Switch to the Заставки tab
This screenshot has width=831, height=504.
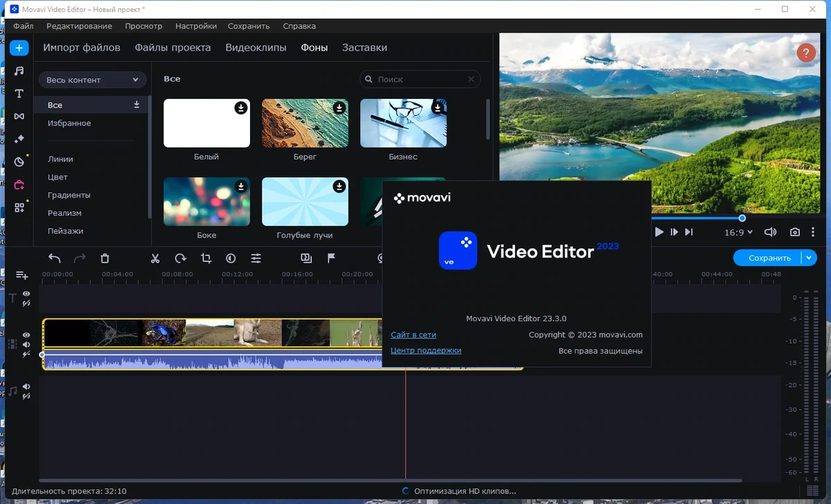pos(364,48)
